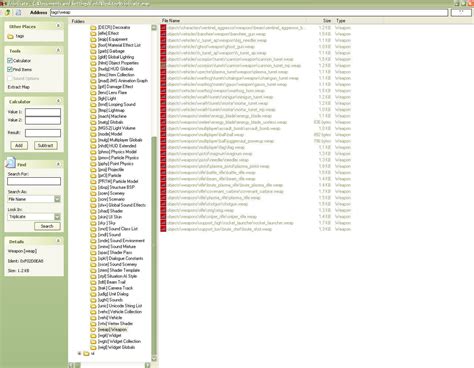Click the Address bar field
This screenshot has height=368, width=474.
(x=249, y=12)
